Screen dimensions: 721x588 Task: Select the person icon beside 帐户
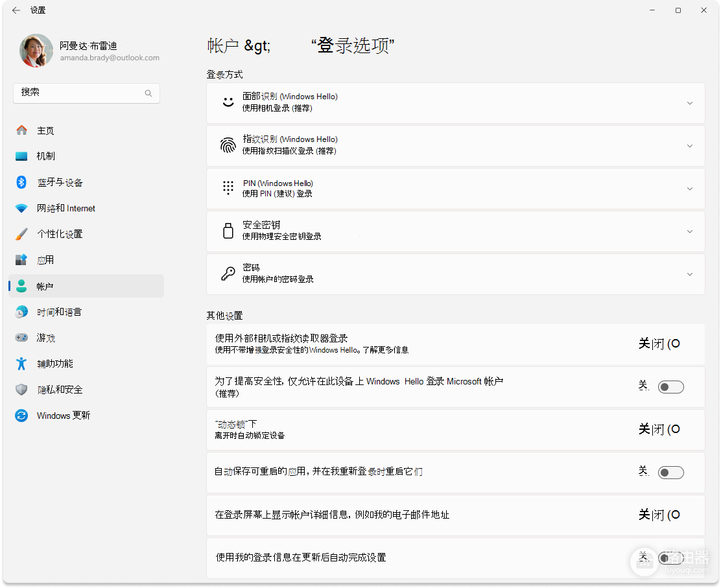pyautogui.click(x=21, y=286)
